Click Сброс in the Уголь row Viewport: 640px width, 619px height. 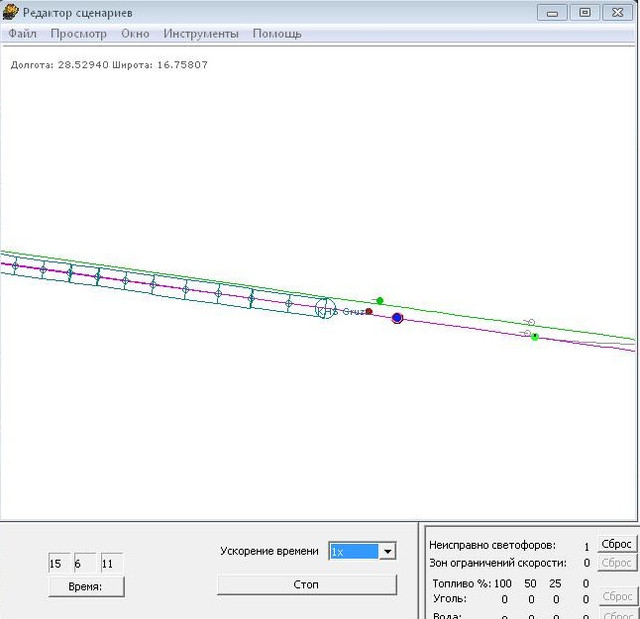tap(617, 597)
